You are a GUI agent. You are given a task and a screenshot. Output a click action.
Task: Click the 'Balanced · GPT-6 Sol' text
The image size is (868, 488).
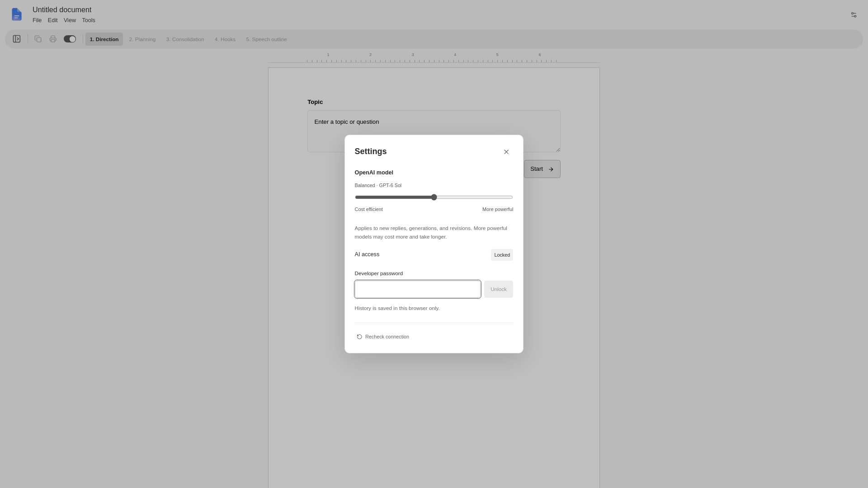[x=378, y=185]
